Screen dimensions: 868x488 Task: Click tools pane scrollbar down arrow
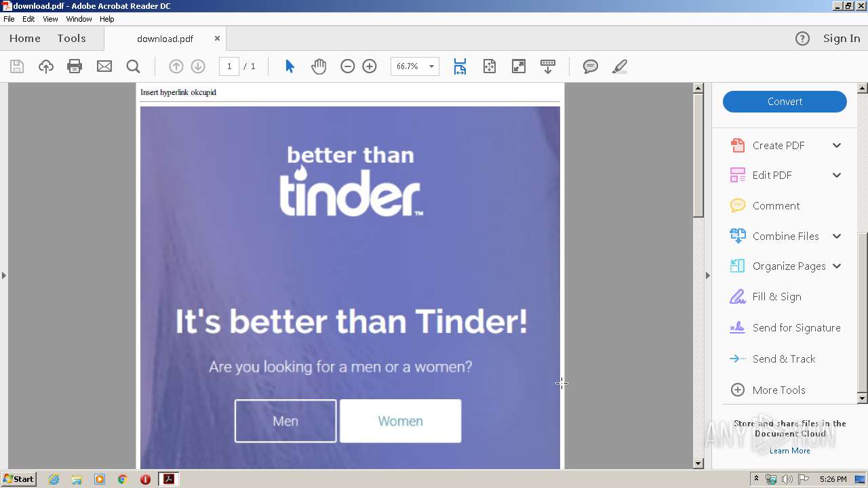point(863,399)
